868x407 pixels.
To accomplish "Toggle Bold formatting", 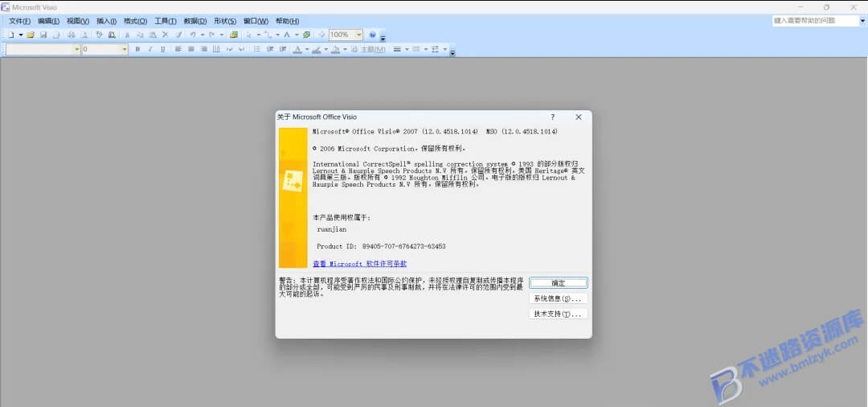I will tap(138, 49).
